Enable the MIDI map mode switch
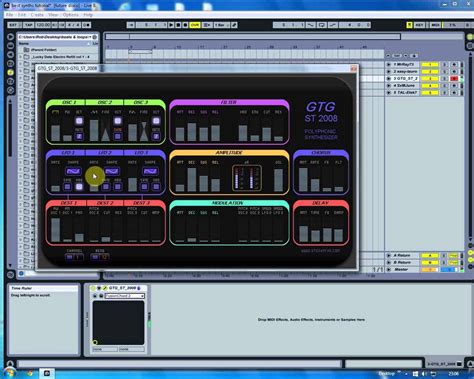Screen dimensions: 474x379 [x=435, y=25]
